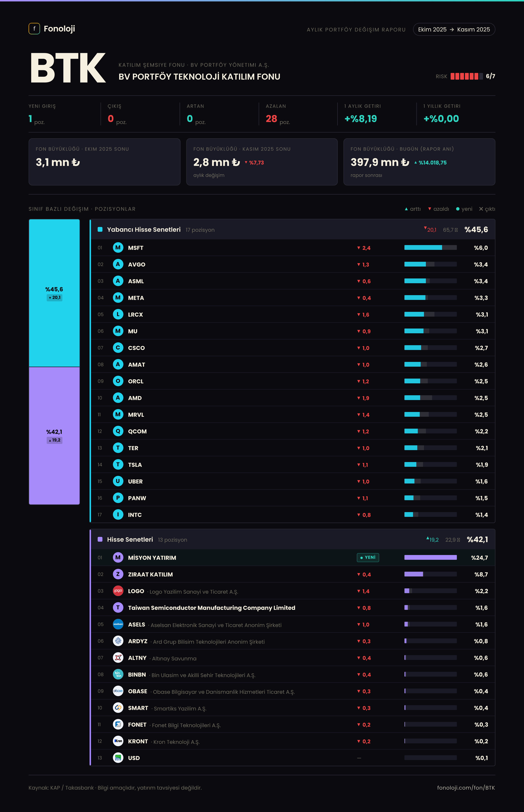
Task: Click the 'arttı' legend entry
Action: click(x=413, y=209)
